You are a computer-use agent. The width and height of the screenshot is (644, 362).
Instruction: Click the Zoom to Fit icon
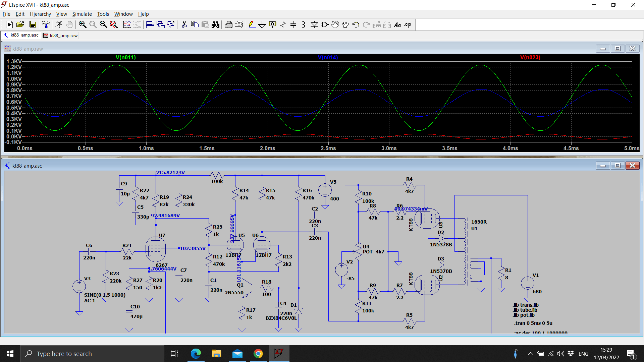pos(114,24)
